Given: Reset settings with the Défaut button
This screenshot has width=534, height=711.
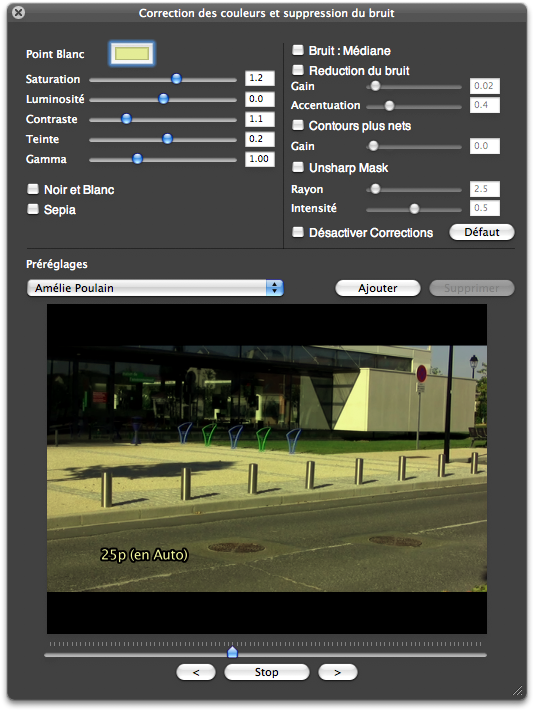Looking at the screenshot, I should click(x=482, y=232).
